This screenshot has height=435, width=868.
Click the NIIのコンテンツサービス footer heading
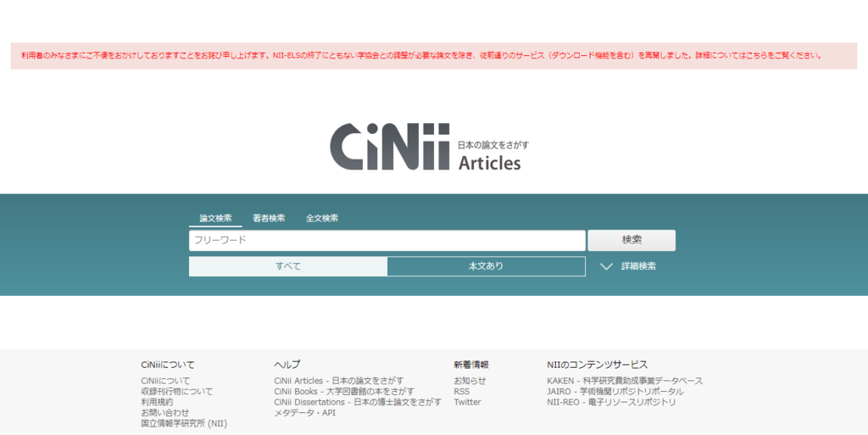pos(598,365)
